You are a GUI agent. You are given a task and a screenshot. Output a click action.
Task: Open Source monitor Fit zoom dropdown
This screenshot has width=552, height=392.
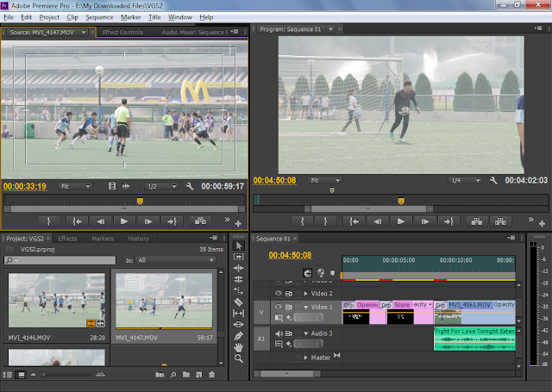coord(75,186)
